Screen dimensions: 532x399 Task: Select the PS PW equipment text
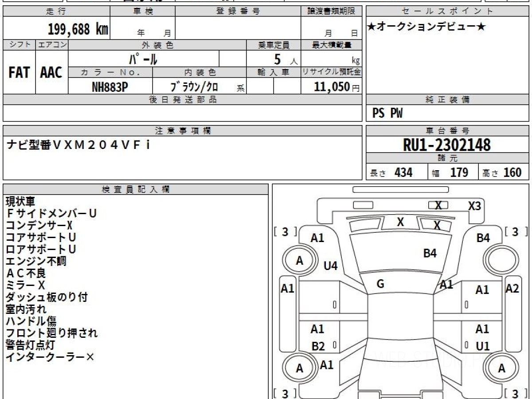click(387, 113)
